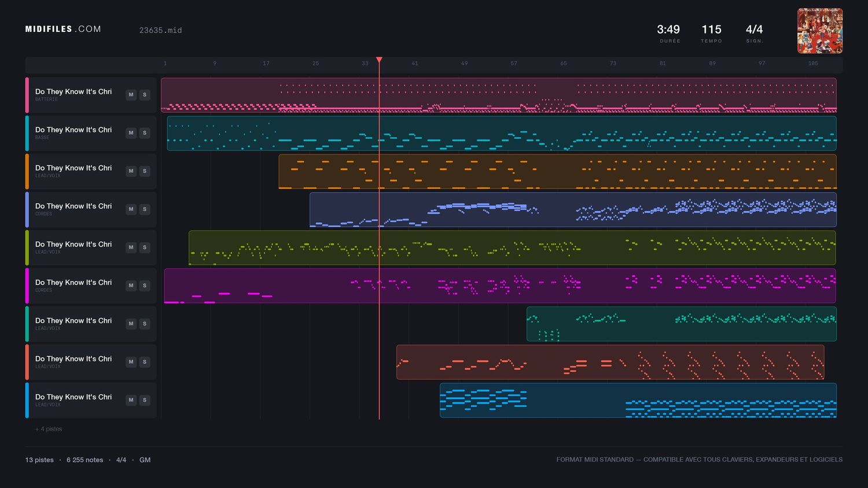
Task: Click the 115 tempo value
Action: pos(711,29)
